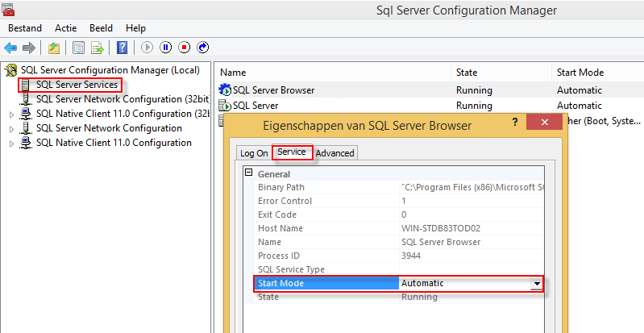Close the SQL Server Browser properties dialog
The image size is (644, 333).
(x=544, y=122)
